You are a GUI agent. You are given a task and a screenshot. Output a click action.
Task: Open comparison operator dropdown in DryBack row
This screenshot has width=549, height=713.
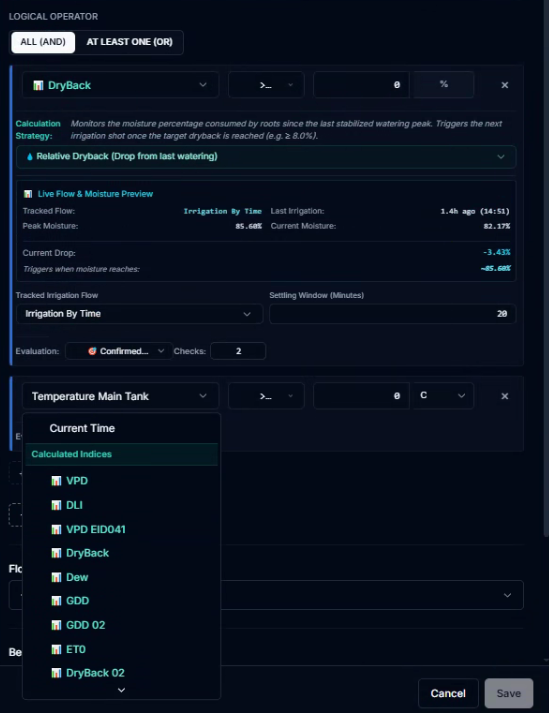click(x=266, y=85)
